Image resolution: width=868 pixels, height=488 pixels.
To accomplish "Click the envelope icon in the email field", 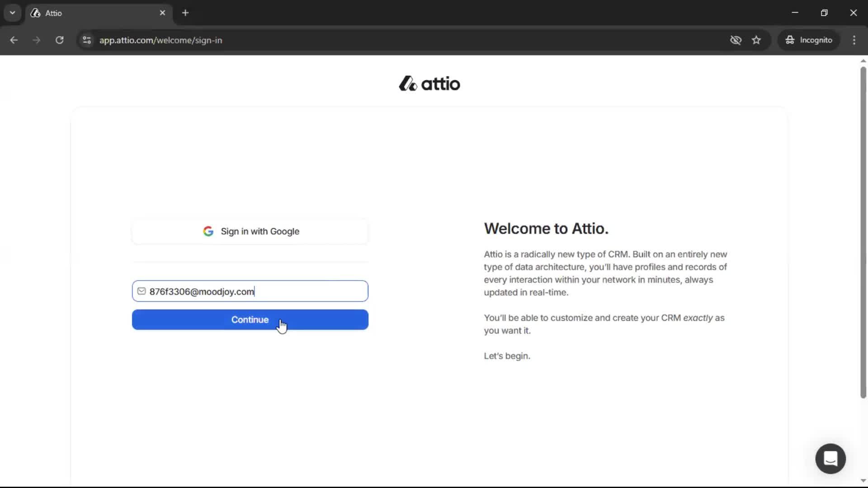I will click(x=142, y=291).
